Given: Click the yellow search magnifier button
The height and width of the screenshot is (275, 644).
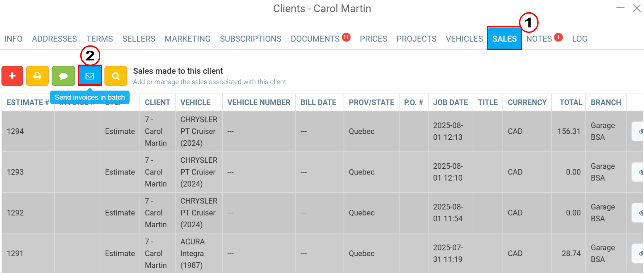Looking at the screenshot, I should point(116,76).
